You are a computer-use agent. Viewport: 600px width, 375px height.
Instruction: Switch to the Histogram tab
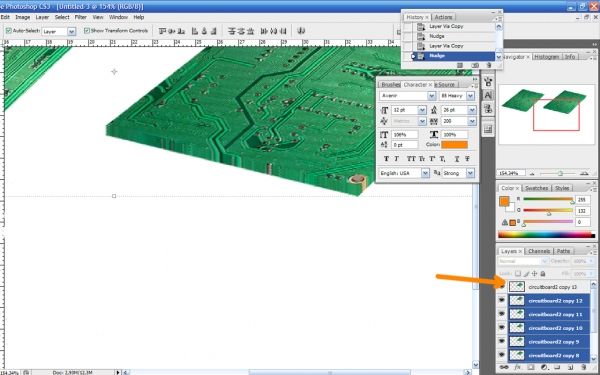tap(546, 57)
